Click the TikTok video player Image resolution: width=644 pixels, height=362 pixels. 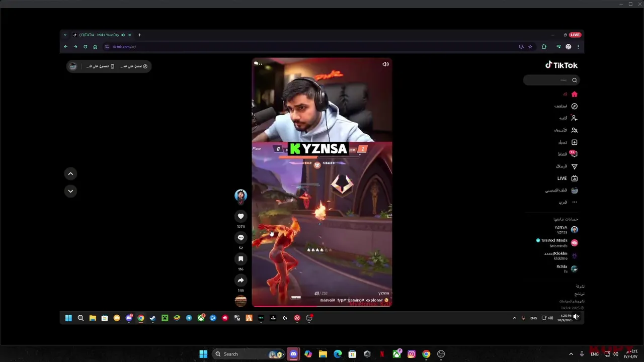pos(322,182)
